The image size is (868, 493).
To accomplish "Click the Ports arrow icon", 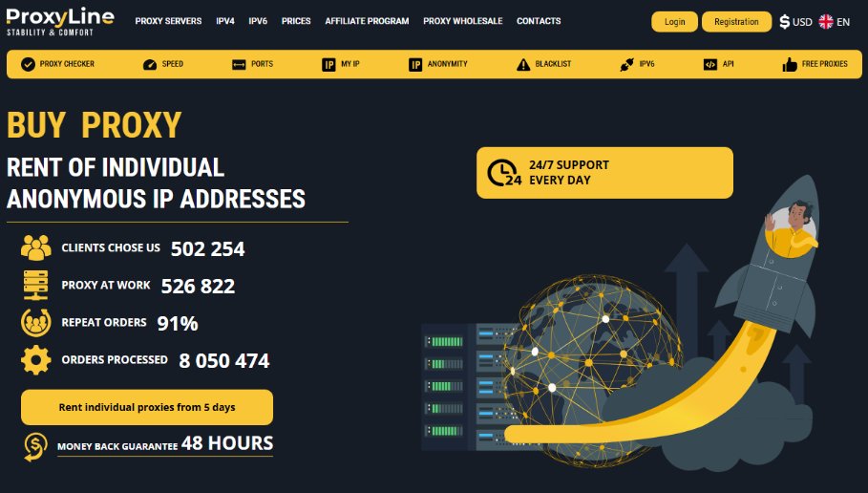I will (239, 65).
